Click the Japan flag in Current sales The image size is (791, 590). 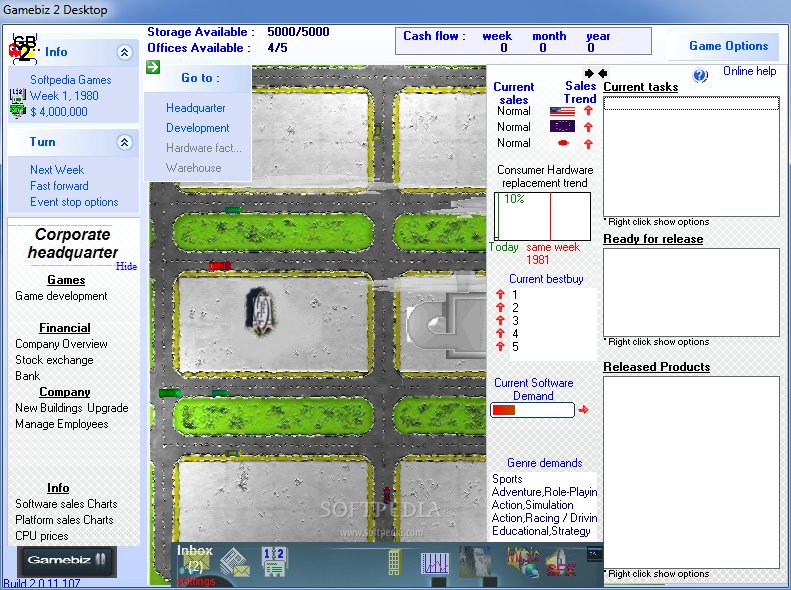tap(563, 143)
